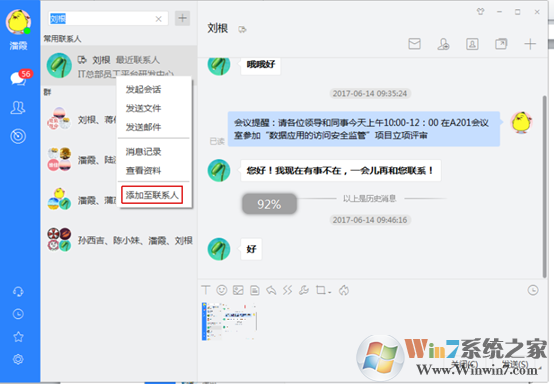Click the plus button beside the search box

182,18
